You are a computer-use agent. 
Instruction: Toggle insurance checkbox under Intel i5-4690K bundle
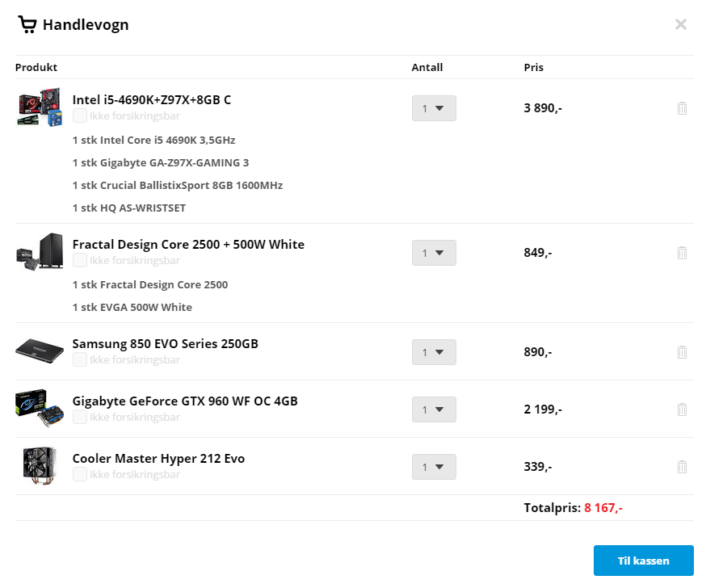80,115
